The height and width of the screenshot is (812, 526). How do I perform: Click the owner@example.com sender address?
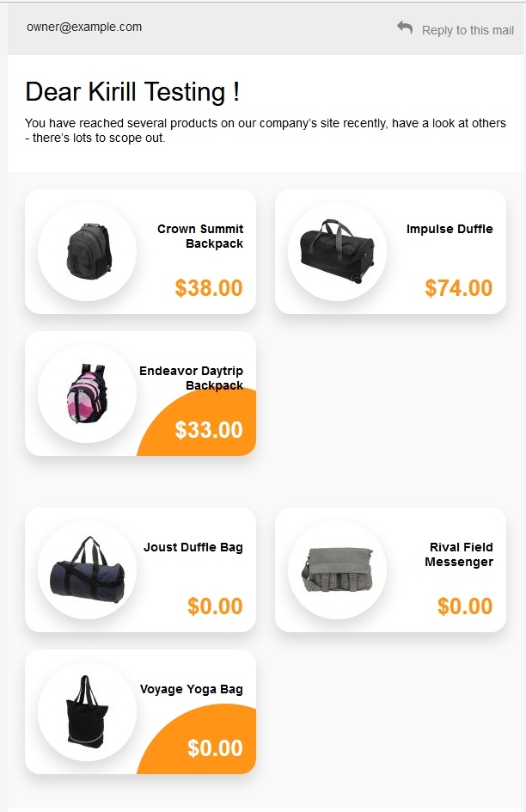pyautogui.click(x=84, y=27)
